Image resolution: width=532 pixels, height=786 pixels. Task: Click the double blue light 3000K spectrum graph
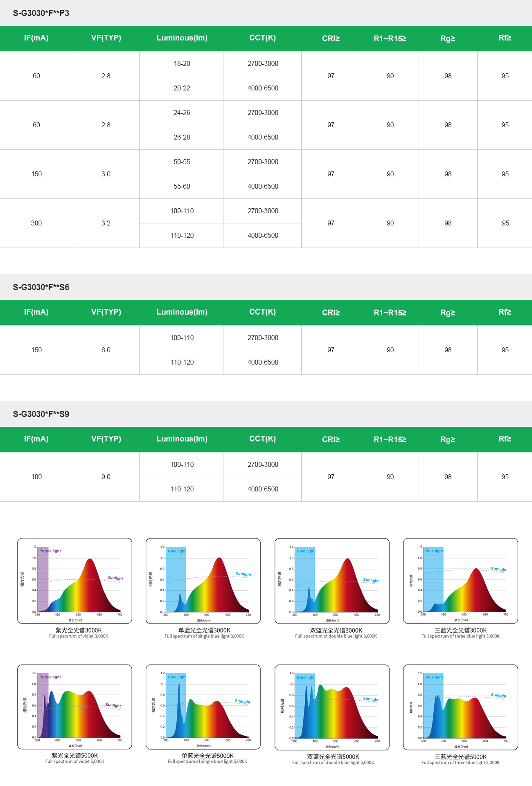click(332, 581)
